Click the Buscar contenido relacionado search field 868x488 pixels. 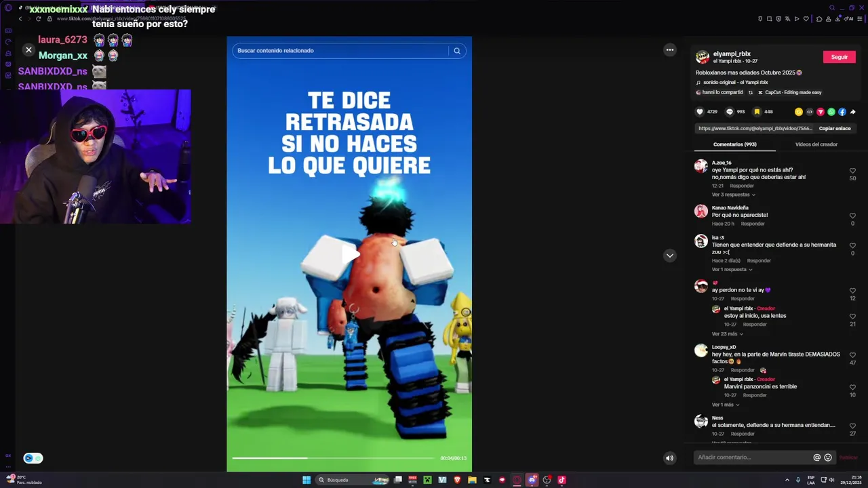click(x=341, y=51)
